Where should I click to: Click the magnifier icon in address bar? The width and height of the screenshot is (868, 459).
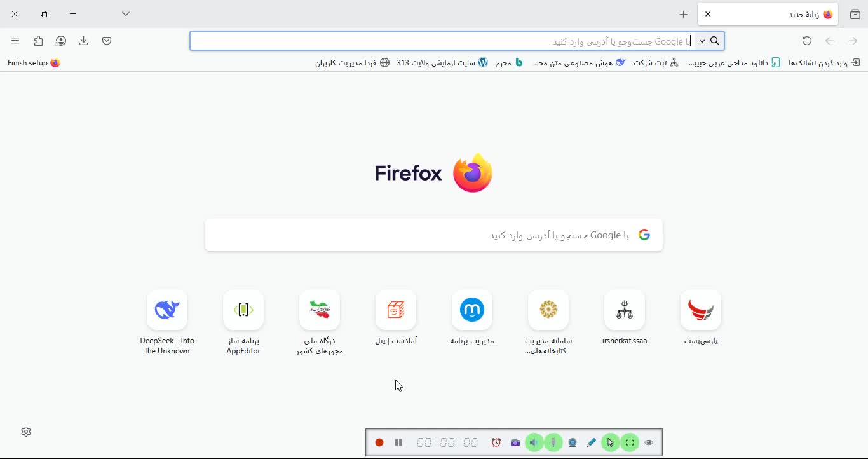715,41
